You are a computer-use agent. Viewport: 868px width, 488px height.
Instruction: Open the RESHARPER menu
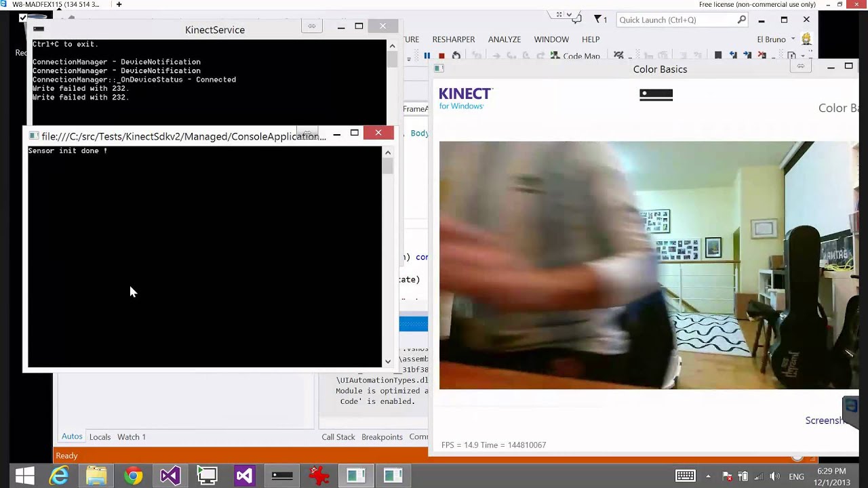[x=454, y=39]
